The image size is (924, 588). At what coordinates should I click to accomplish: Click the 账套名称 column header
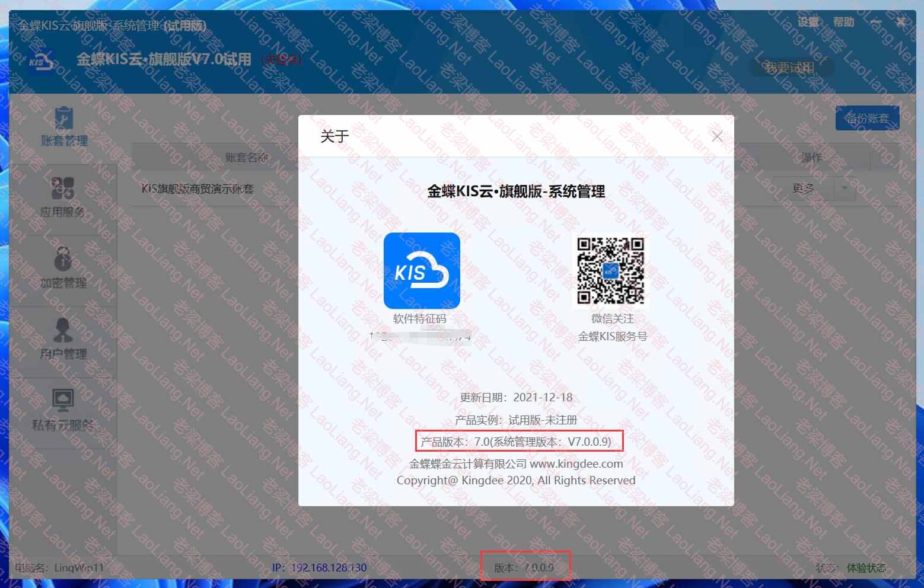[246, 158]
